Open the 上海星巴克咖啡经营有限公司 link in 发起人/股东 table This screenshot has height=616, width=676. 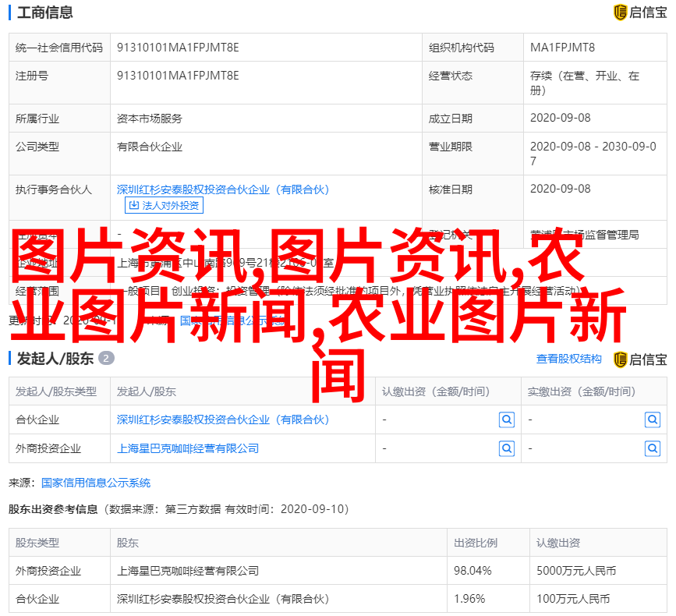188,449
